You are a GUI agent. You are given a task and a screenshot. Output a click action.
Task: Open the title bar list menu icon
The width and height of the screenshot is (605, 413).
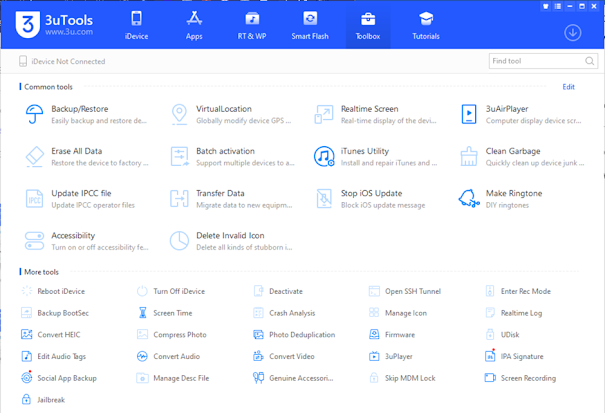coord(558,7)
